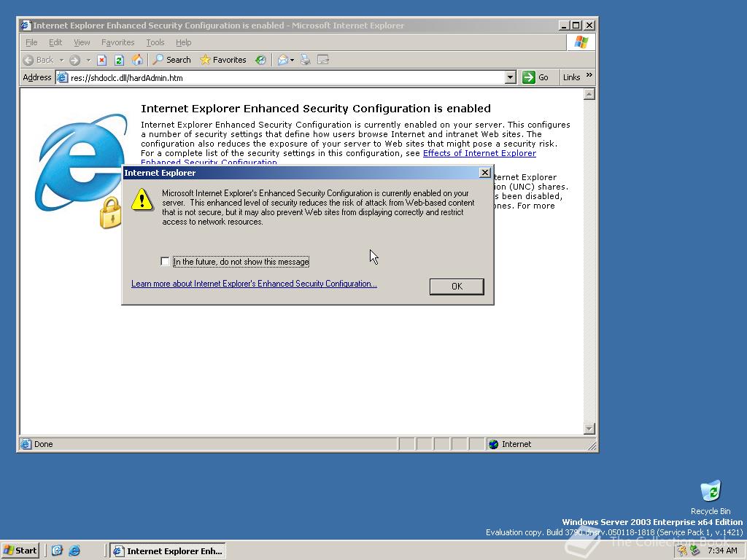
Task: Click the Print toolbar icon
Action: pos(306,60)
